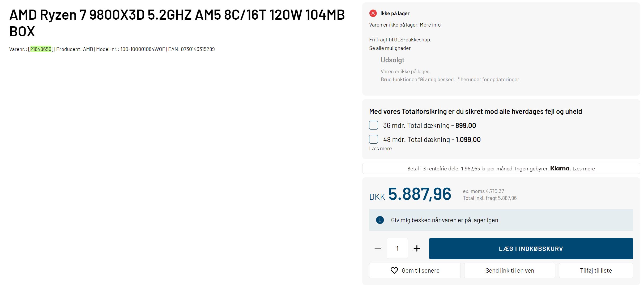Click the heart icon next to Gem til senere

(x=394, y=270)
